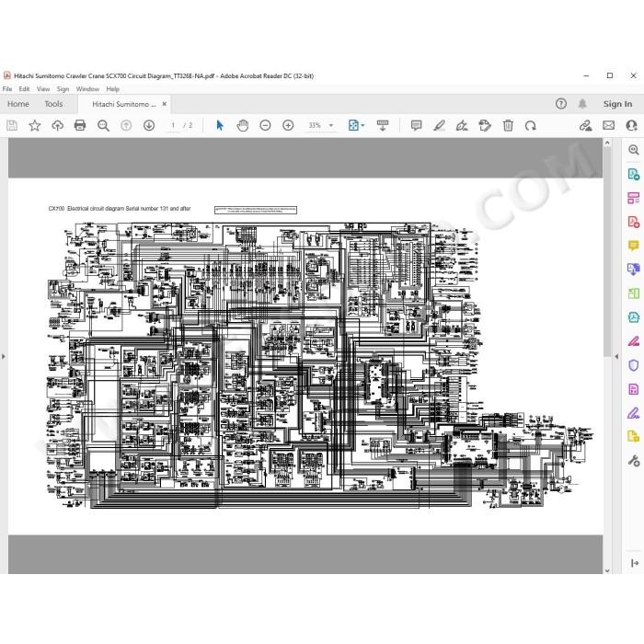
Task: Add file to starred bookmarks
Action: pos(35,125)
